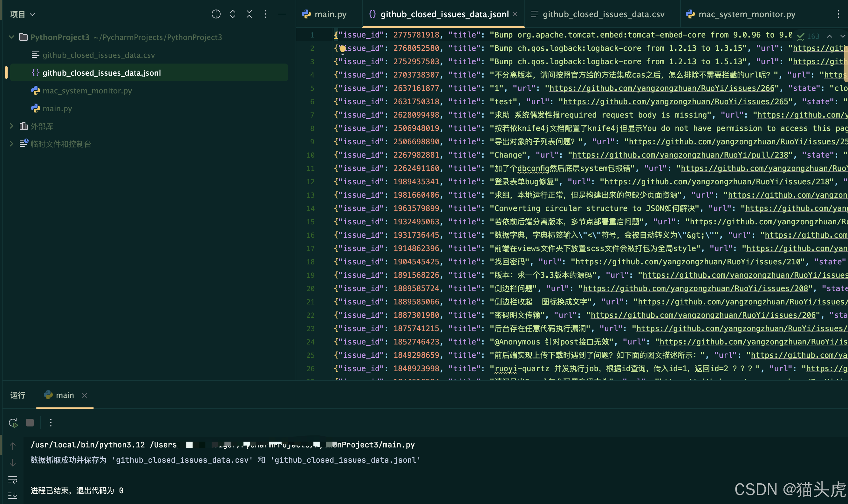Click the locate/select opened file icon
Screen dimensions: 848x504
click(x=216, y=14)
